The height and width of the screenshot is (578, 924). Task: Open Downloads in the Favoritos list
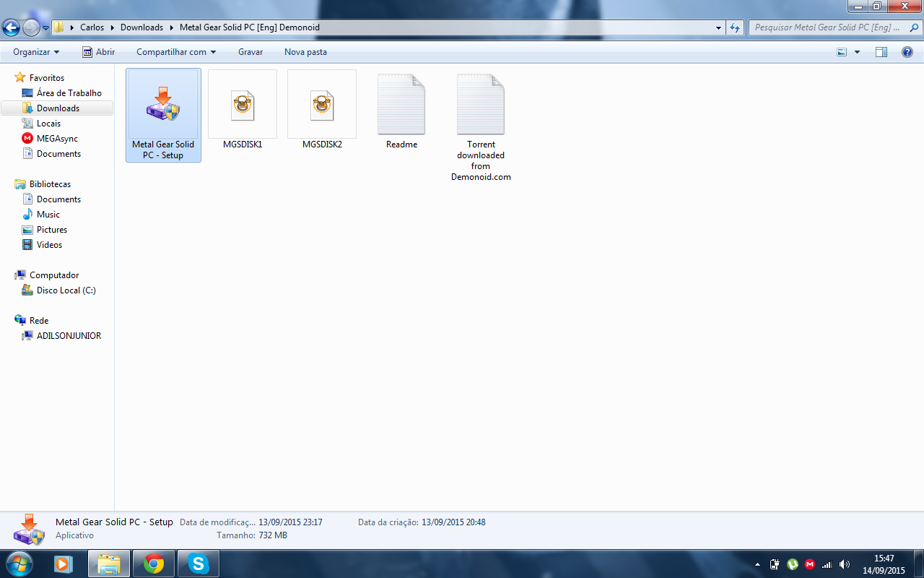coord(58,108)
